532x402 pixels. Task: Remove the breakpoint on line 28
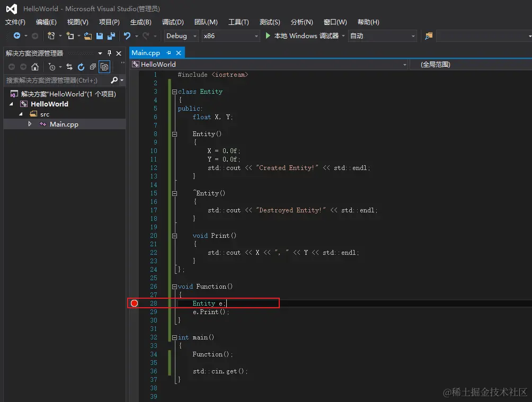[134, 303]
